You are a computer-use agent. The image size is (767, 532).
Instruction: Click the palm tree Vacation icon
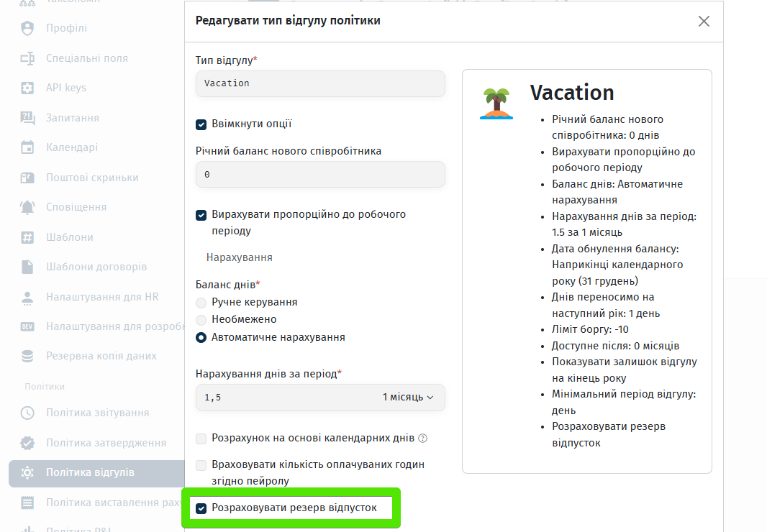tap(496, 103)
